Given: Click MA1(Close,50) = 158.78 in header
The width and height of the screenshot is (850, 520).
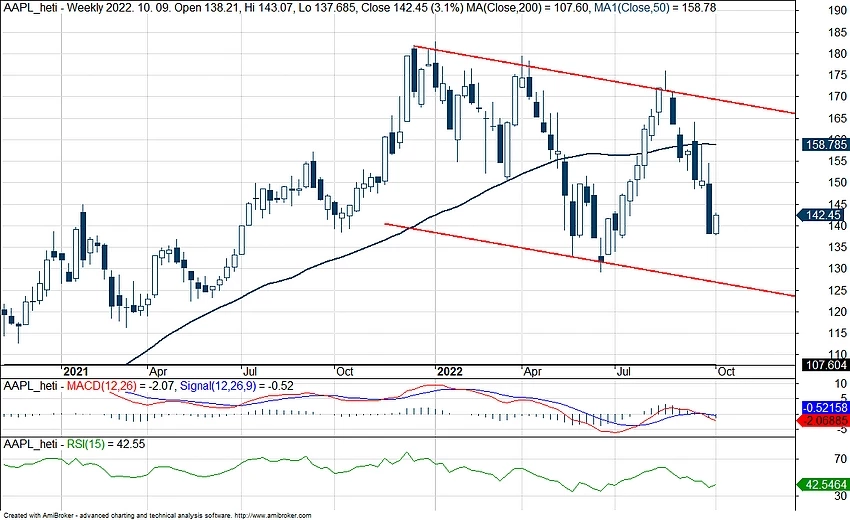Looking at the screenshot, I should [x=654, y=8].
